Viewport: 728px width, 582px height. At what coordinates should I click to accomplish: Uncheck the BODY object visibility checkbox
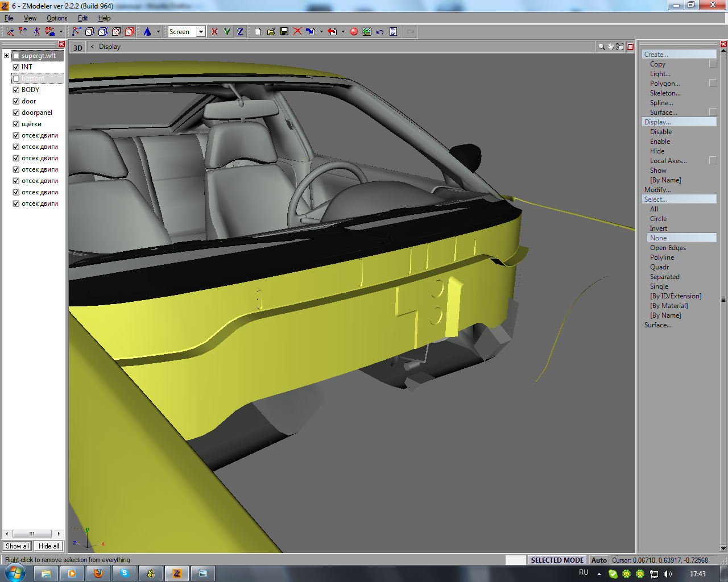click(x=16, y=90)
